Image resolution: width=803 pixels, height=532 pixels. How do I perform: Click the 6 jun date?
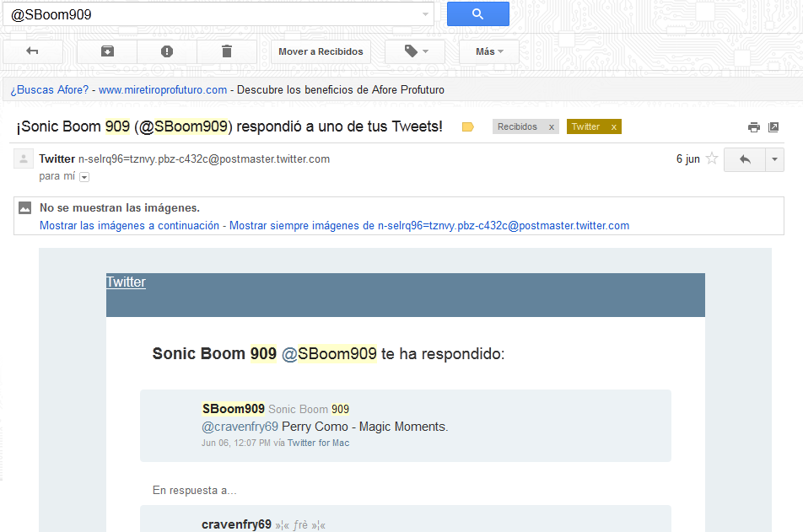pyautogui.click(x=687, y=159)
